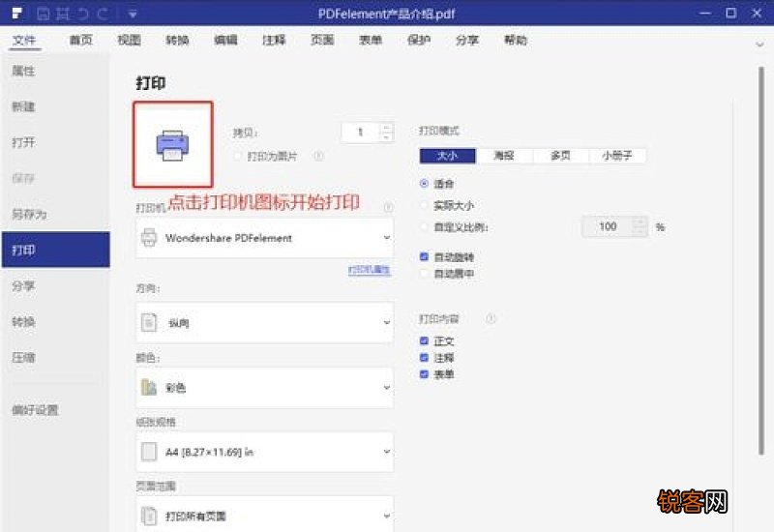Open 偏好设置 in the sidebar
The width and height of the screenshot is (774, 532).
56,410
